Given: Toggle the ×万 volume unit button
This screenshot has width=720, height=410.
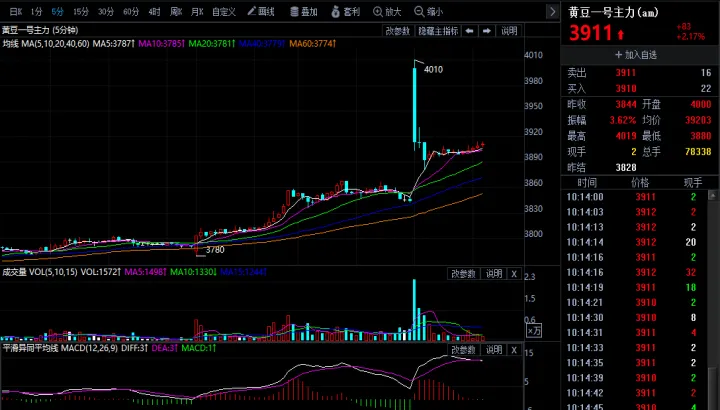Looking at the screenshot, I should click(x=536, y=329).
